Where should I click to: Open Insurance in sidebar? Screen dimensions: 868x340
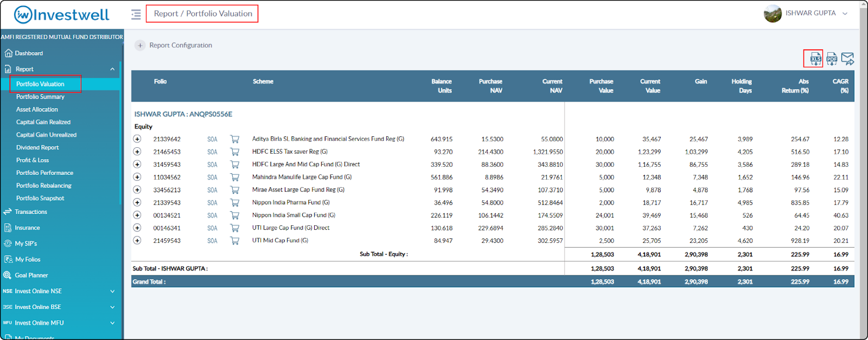27,228
